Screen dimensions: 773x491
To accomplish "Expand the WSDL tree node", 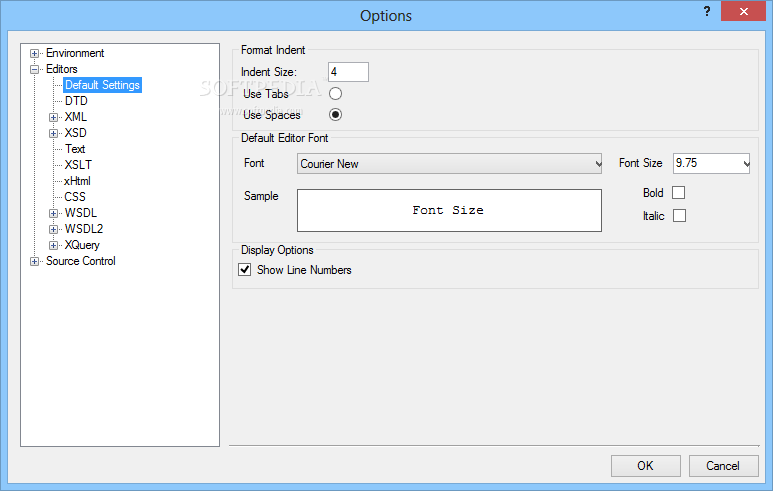I will [53, 213].
